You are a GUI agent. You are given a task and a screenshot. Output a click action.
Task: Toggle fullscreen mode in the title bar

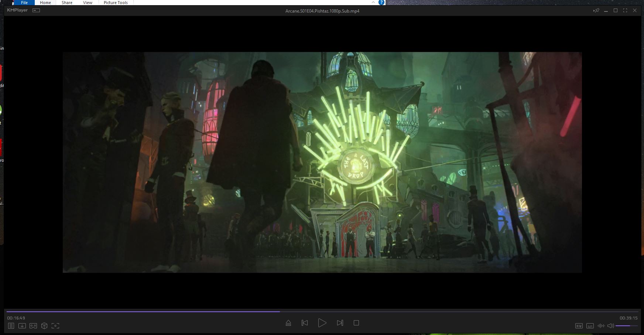tap(625, 11)
